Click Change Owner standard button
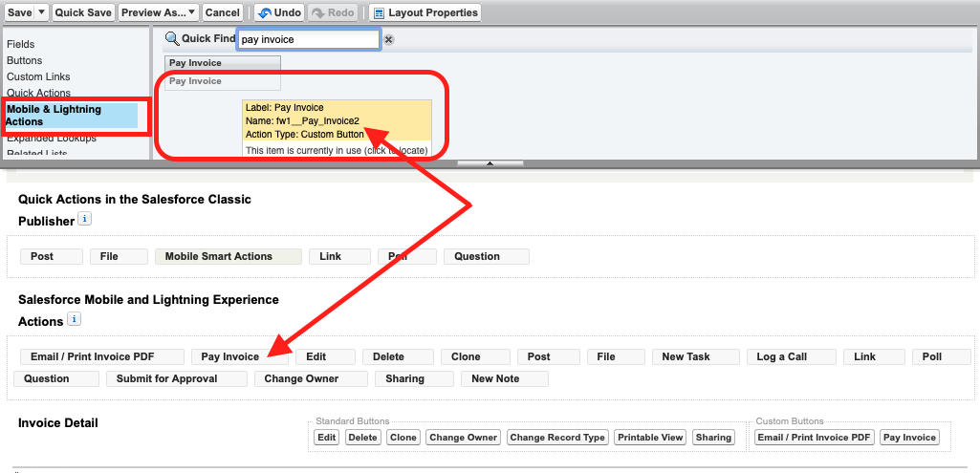Image resolution: width=980 pixels, height=473 pixels. click(463, 438)
